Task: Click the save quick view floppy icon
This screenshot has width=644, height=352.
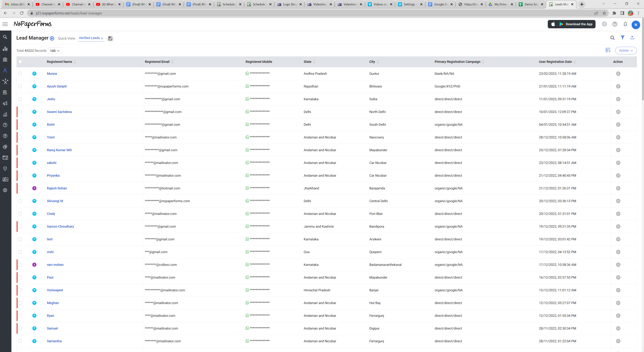Action: [110, 39]
